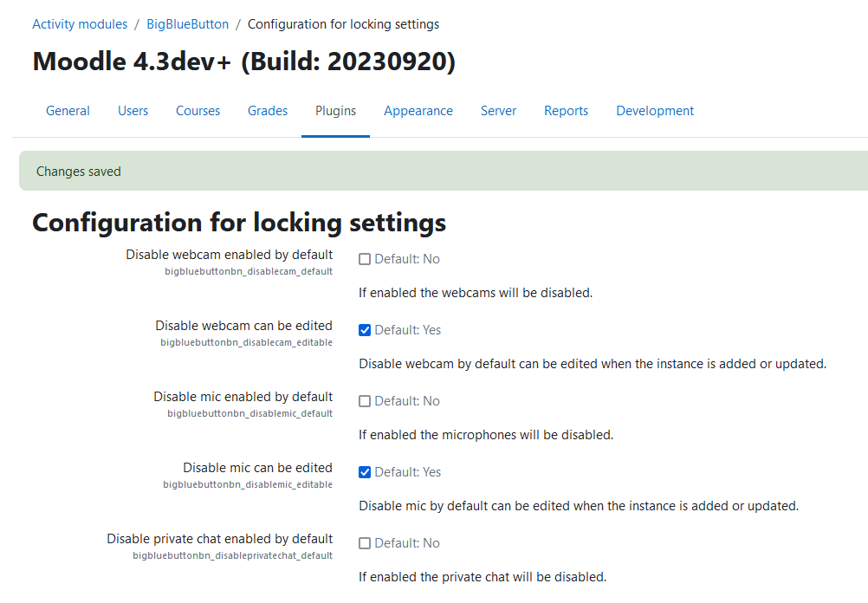
Task: Click bigbluebuttonbn_disablemic_editable setting name
Action: [248, 484]
